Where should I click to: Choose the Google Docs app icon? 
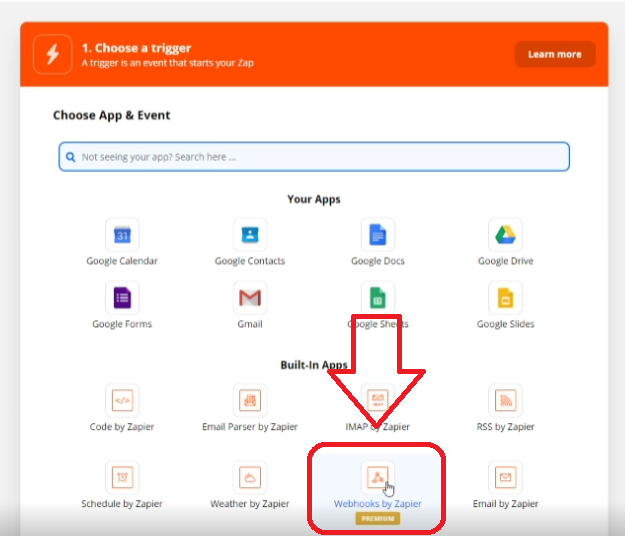pyautogui.click(x=377, y=235)
